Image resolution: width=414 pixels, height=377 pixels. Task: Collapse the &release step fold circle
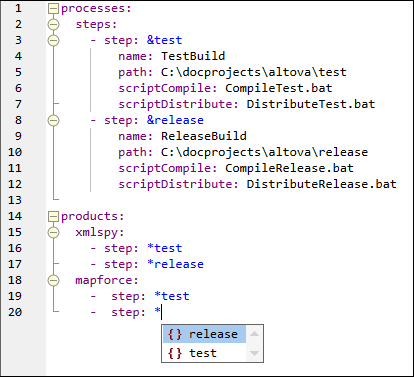pyautogui.click(x=53, y=120)
